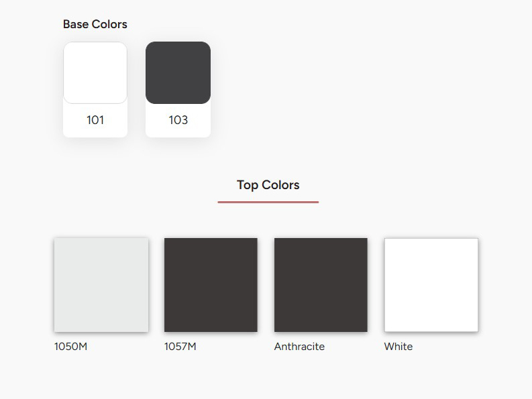This screenshot has height=399, width=532.
Task: Pick the White top color swatch
Action: (x=431, y=284)
